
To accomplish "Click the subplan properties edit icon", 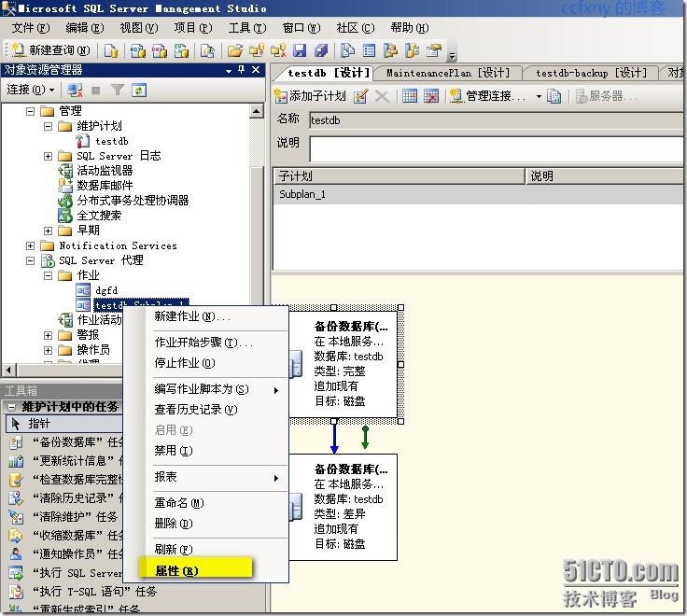I will click(x=360, y=96).
